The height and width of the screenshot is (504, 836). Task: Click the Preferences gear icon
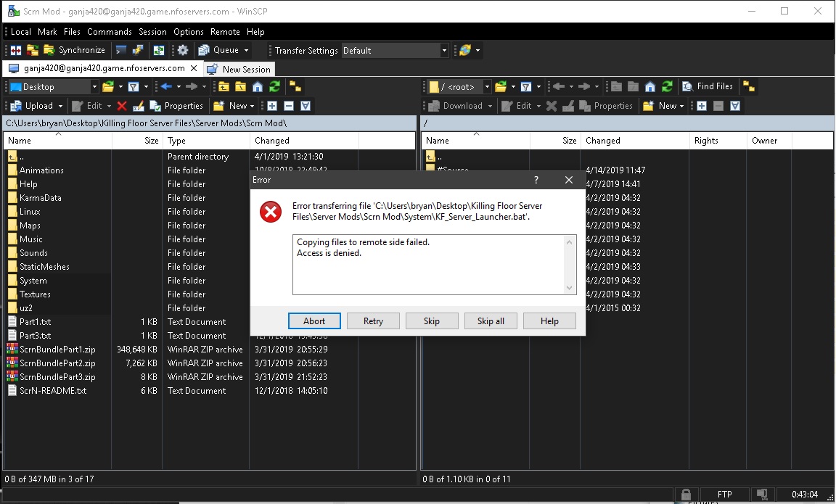(x=183, y=51)
